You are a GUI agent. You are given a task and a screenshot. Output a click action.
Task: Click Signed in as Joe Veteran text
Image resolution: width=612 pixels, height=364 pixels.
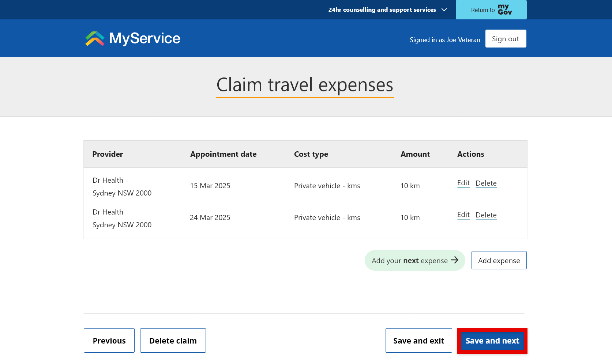pos(445,39)
